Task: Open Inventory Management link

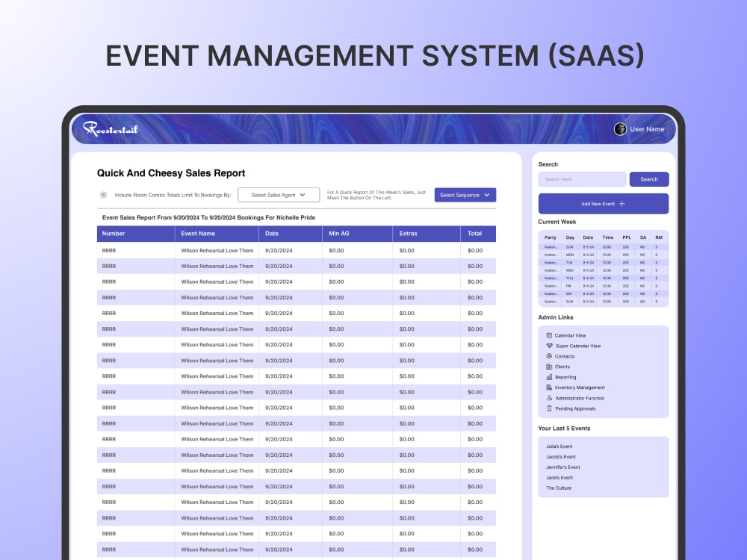Action: coord(580,387)
